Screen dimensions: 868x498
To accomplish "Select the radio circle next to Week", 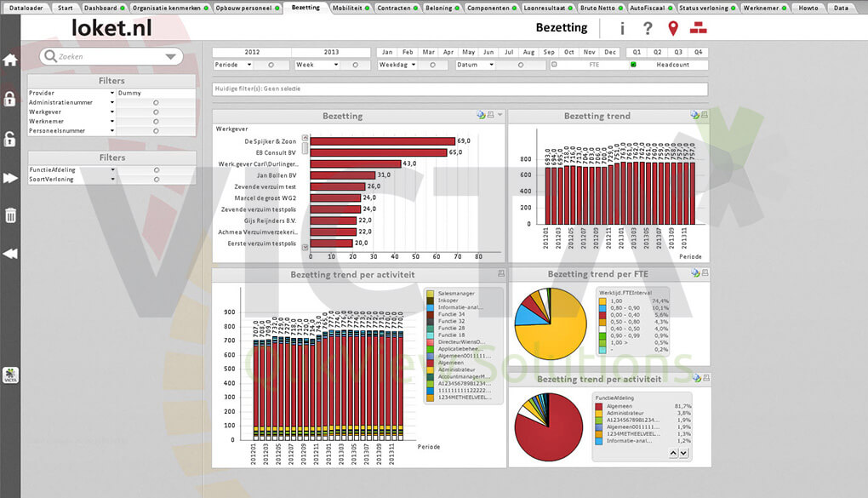I will coord(356,65).
